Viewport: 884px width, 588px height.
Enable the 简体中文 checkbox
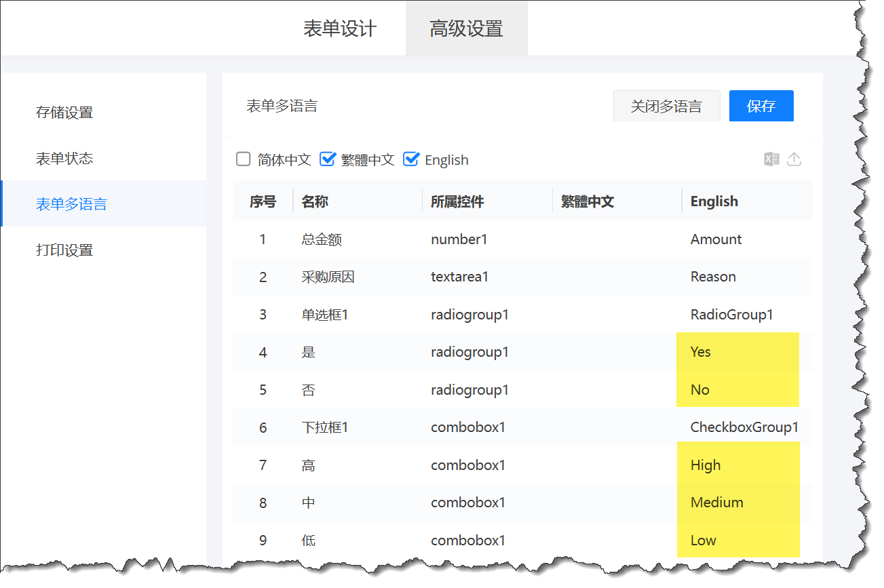[243, 159]
